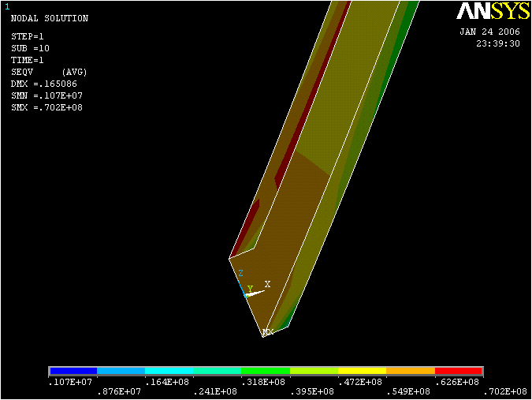Click the STEP=1 text
This screenshot has width=532, height=400.
28,36
